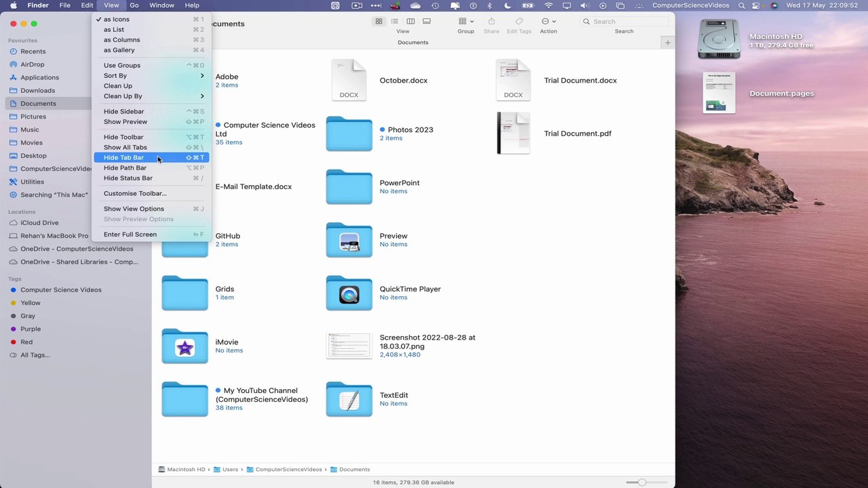Select Enter Full Screen menu item
868x488 pixels.
[151, 235]
